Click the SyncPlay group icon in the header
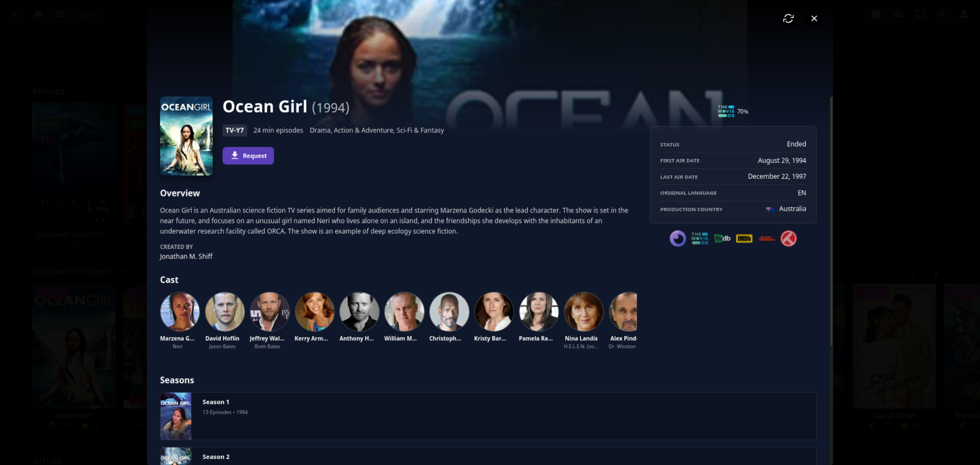Image resolution: width=980 pixels, height=465 pixels. coord(898,14)
